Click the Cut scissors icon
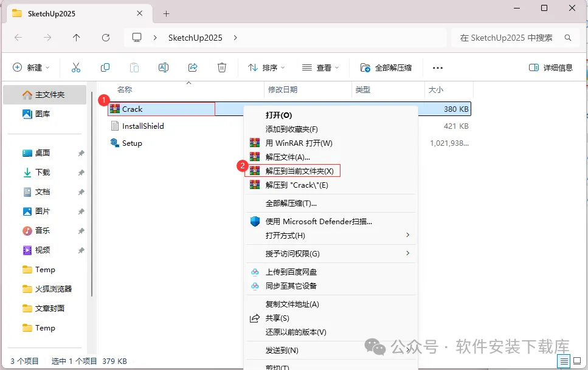Image resolution: width=588 pixels, height=370 pixels. pyautogui.click(x=76, y=67)
